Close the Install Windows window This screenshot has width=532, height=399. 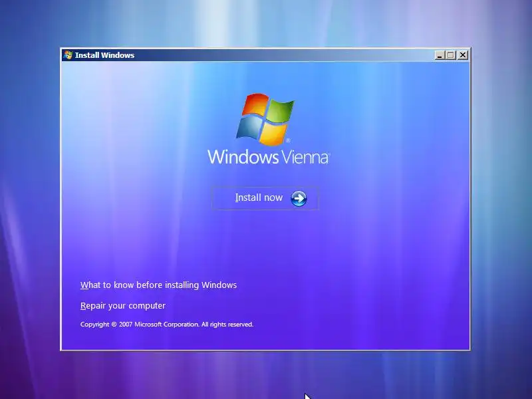point(463,55)
